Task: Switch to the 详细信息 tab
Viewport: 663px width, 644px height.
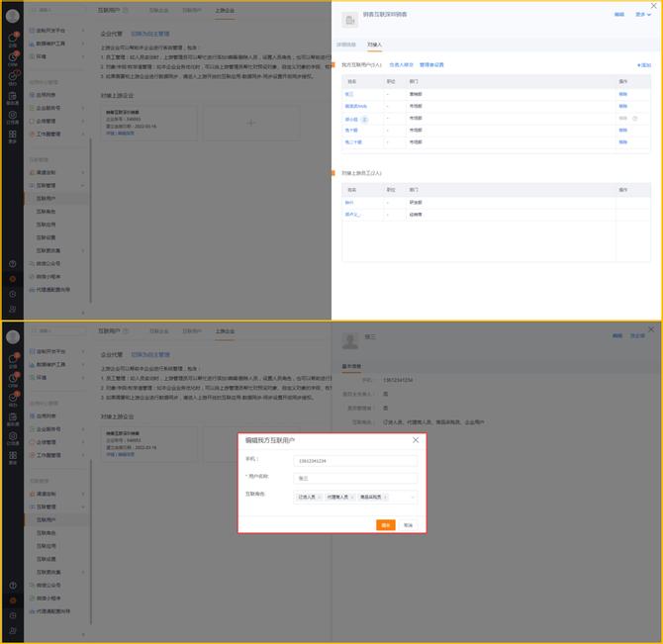Action: [346, 46]
